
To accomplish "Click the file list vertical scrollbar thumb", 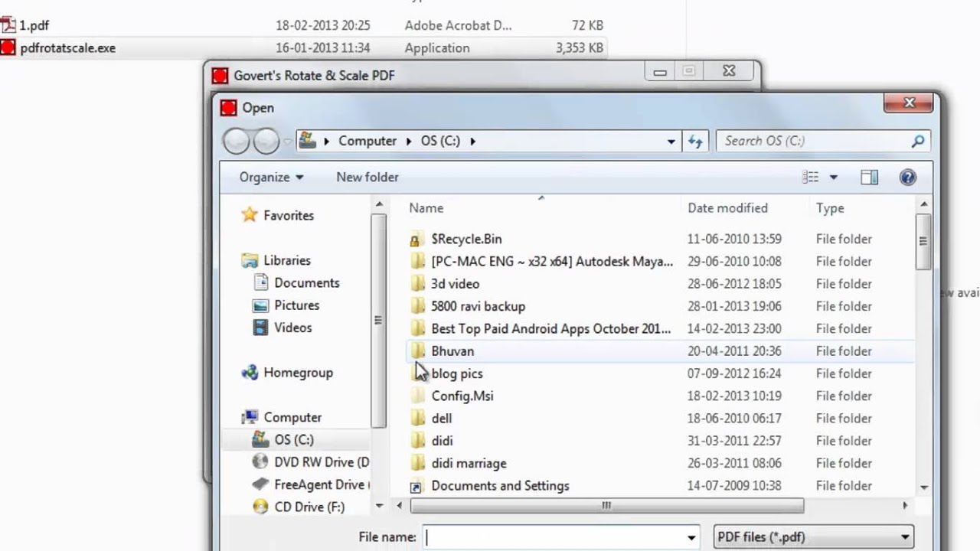I will coord(923,241).
